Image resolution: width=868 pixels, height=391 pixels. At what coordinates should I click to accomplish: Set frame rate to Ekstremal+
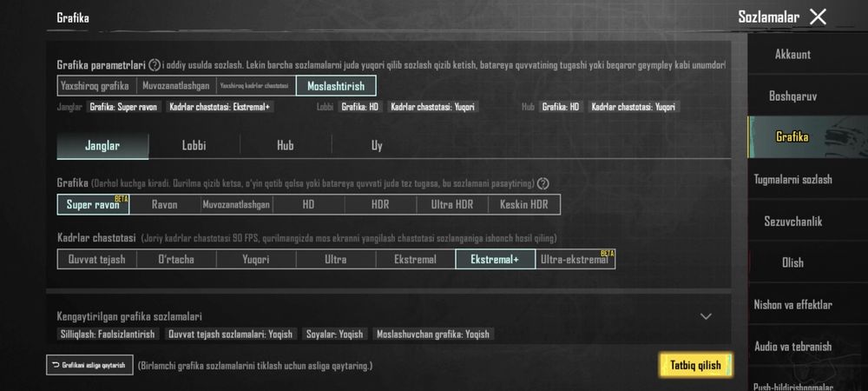pyautogui.click(x=495, y=259)
